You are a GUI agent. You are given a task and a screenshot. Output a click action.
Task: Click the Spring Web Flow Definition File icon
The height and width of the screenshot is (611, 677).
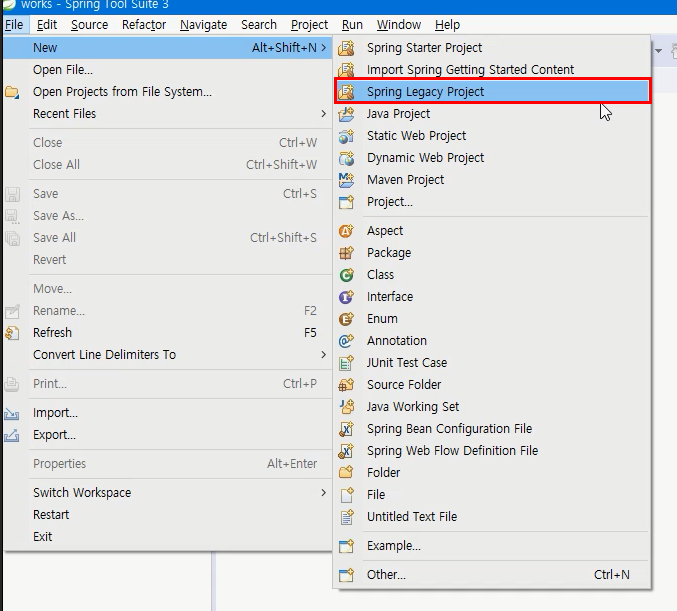[x=346, y=451]
